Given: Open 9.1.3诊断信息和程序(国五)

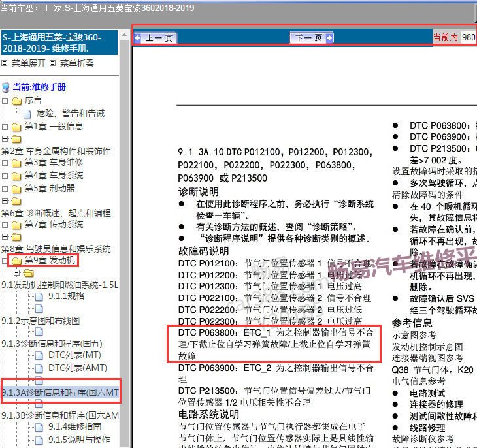Looking at the screenshot, I should click(x=52, y=344).
